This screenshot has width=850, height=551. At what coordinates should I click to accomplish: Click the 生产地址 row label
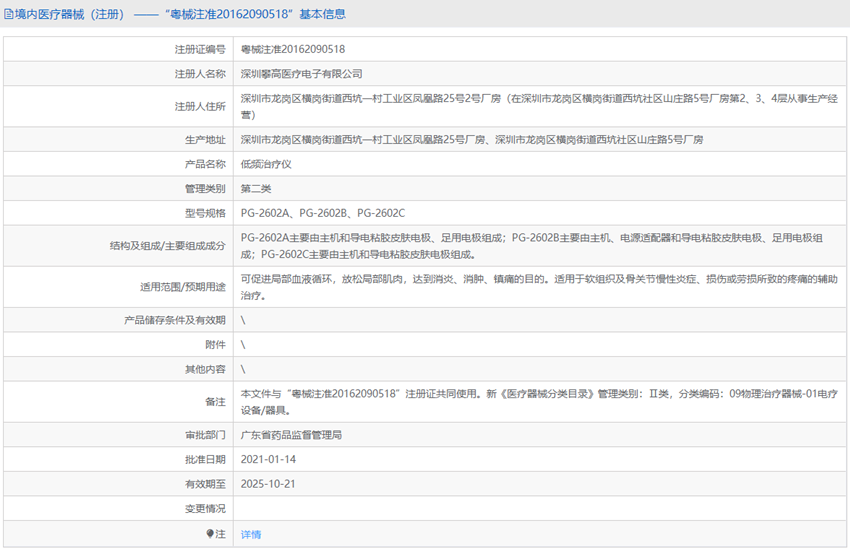205,139
